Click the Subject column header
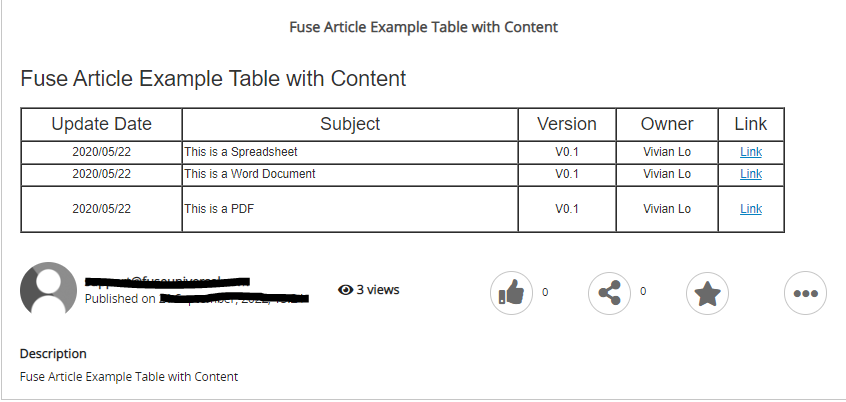The height and width of the screenshot is (402, 846). point(350,124)
